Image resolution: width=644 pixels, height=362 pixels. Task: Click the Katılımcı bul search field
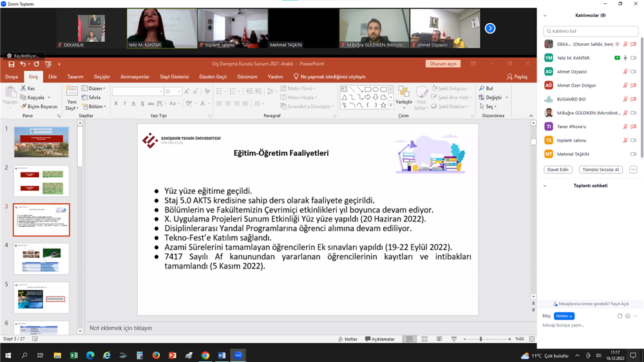(591, 31)
